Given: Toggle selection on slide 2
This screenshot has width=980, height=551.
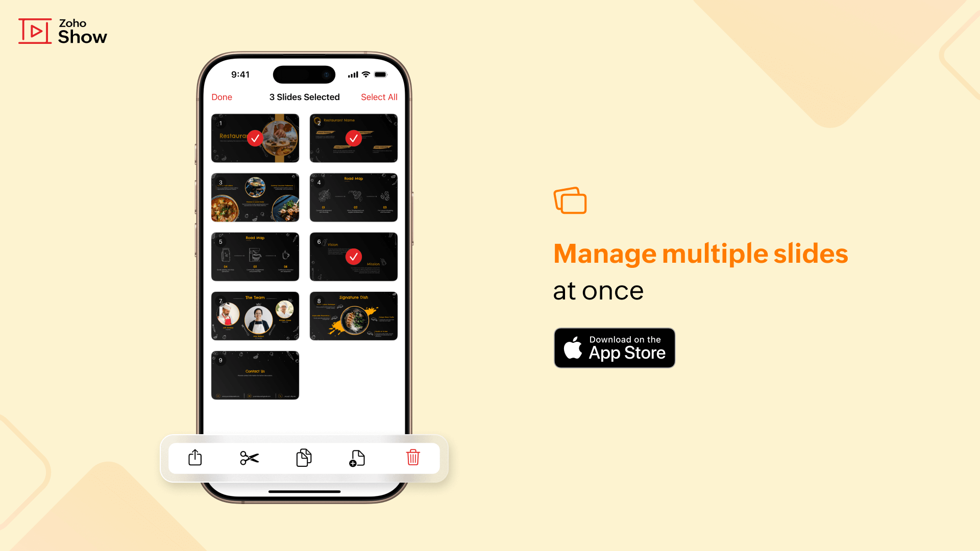Looking at the screenshot, I should tap(353, 138).
